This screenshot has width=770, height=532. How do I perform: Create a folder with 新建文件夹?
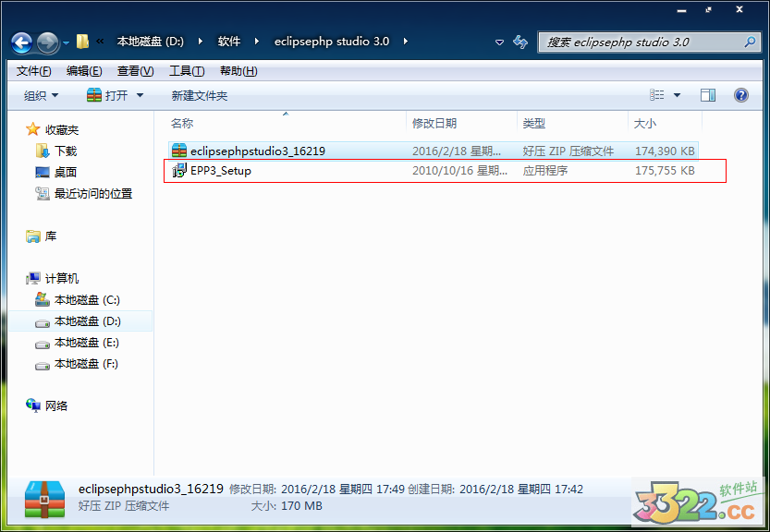(200, 96)
